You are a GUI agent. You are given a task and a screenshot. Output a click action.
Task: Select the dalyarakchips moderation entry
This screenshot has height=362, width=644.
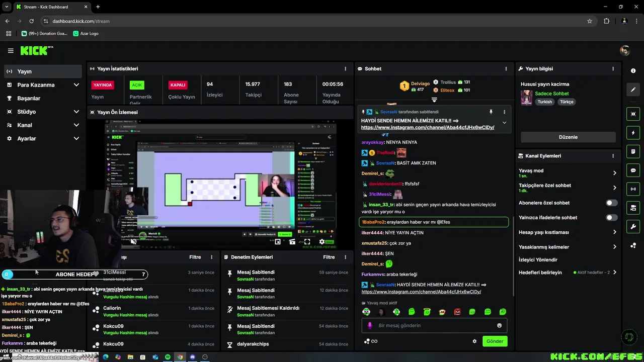pyautogui.click(x=287, y=344)
